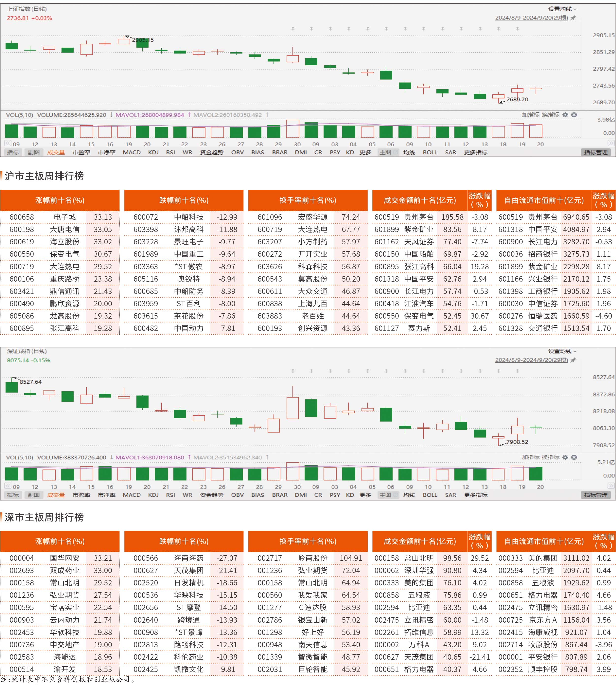Viewport: 616px width, 688px height.
Task: Pin the date range on Shanghai index chart
Action: (573, 18)
